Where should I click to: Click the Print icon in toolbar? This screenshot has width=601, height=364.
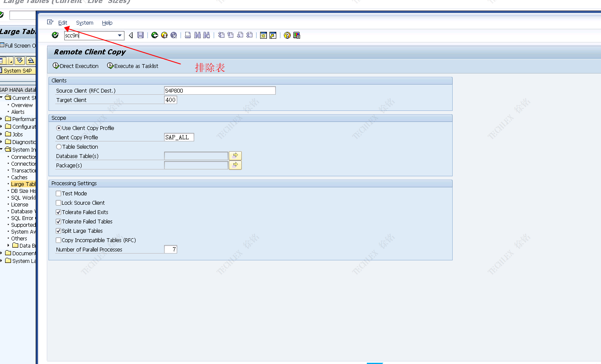pyautogui.click(x=188, y=35)
